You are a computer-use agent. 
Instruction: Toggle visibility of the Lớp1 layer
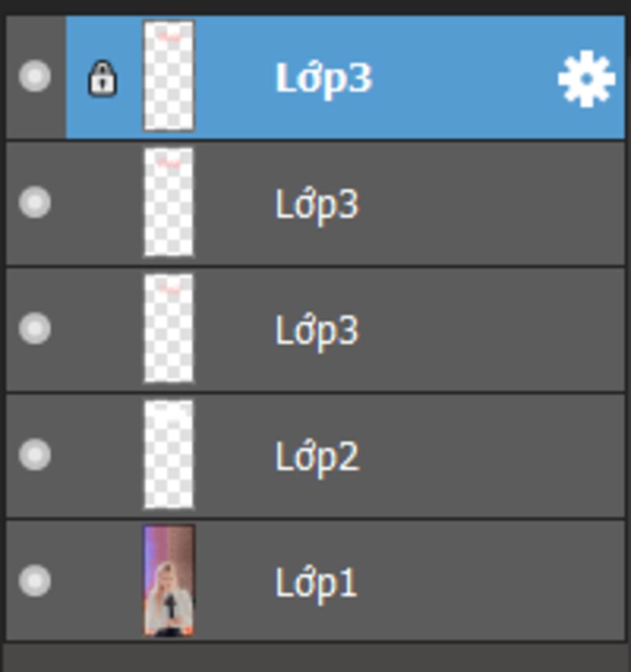[x=35, y=581]
